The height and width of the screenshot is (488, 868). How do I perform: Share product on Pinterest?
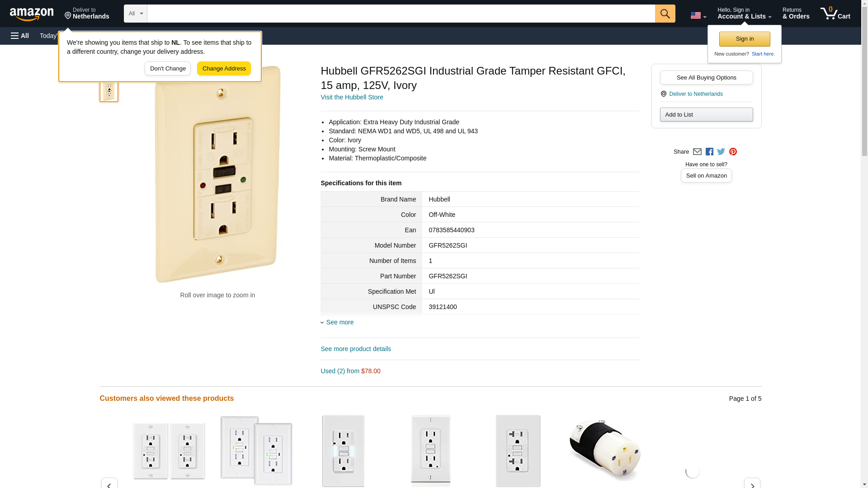[x=733, y=152]
